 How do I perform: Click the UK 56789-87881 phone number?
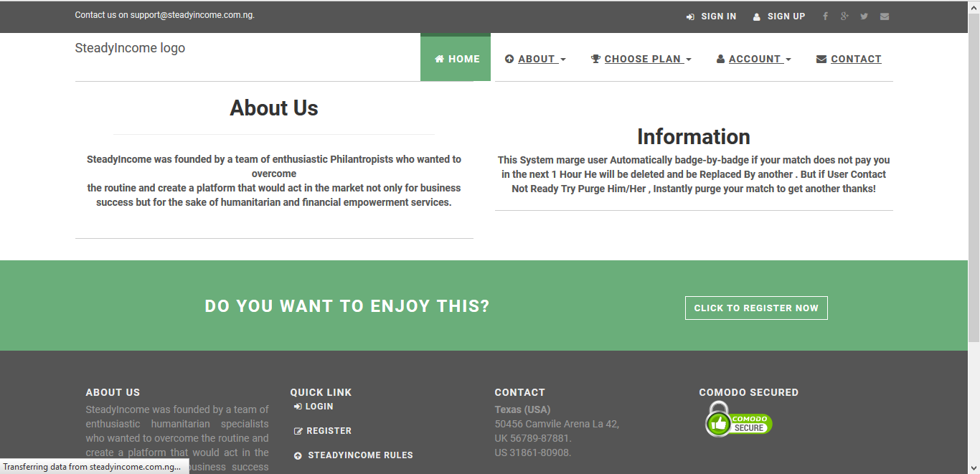coord(533,438)
